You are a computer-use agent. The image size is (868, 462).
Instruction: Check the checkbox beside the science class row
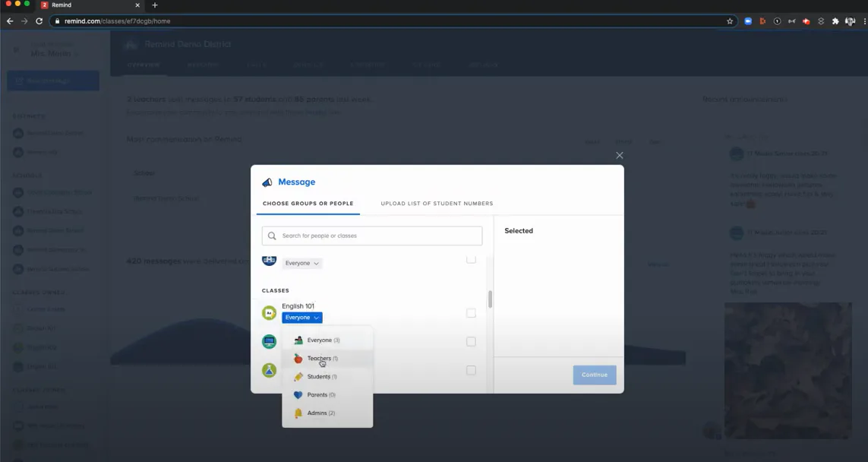(x=471, y=370)
